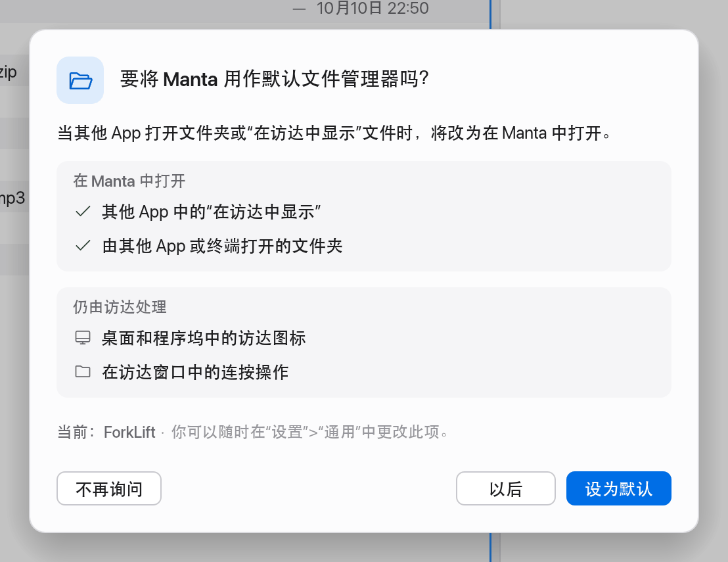Click the Manta folder icon in the dialog header
This screenshot has width=728, height=562.
coord(80,80)
